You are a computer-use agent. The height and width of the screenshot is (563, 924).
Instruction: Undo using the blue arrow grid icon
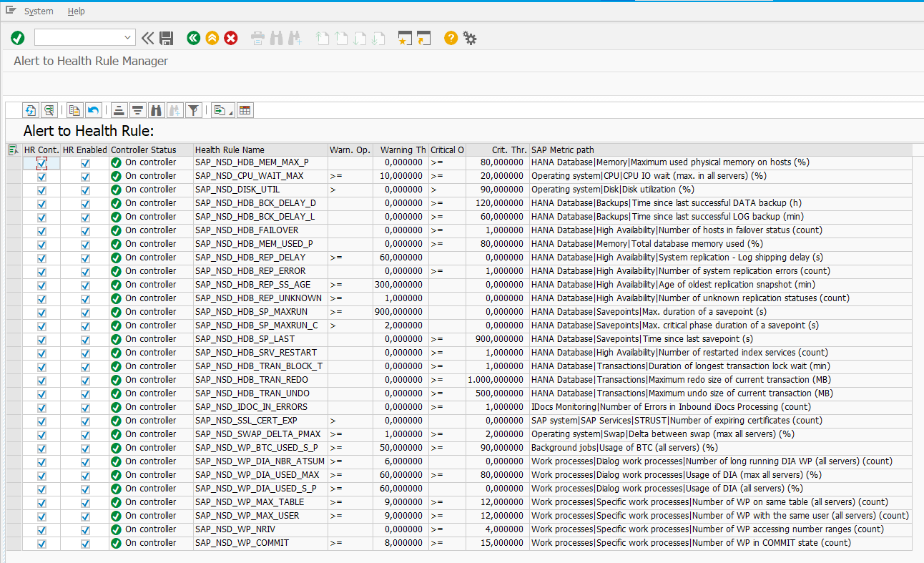tap(92, 110)
